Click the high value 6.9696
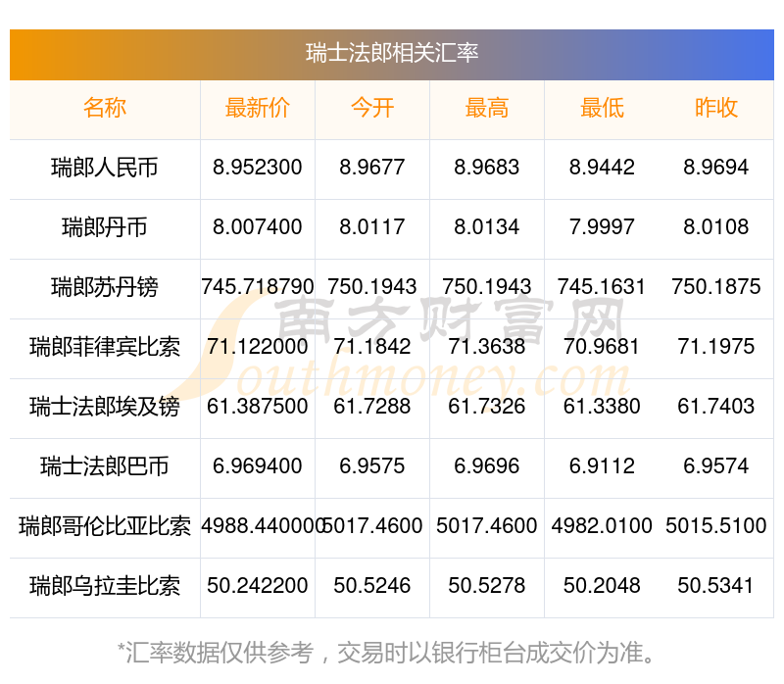784x684 pixels. (x=486, y=466)
